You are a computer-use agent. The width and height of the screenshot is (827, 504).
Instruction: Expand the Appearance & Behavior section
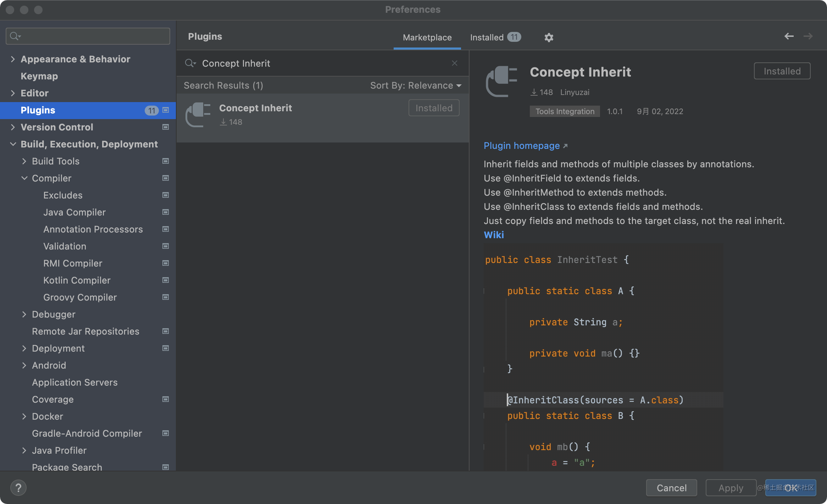13,58
